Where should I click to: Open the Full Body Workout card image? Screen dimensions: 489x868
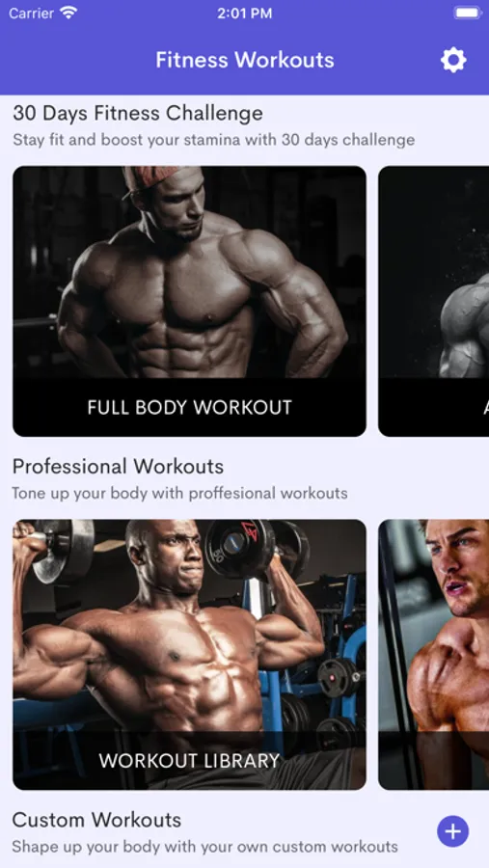click(x=189, y=272)
